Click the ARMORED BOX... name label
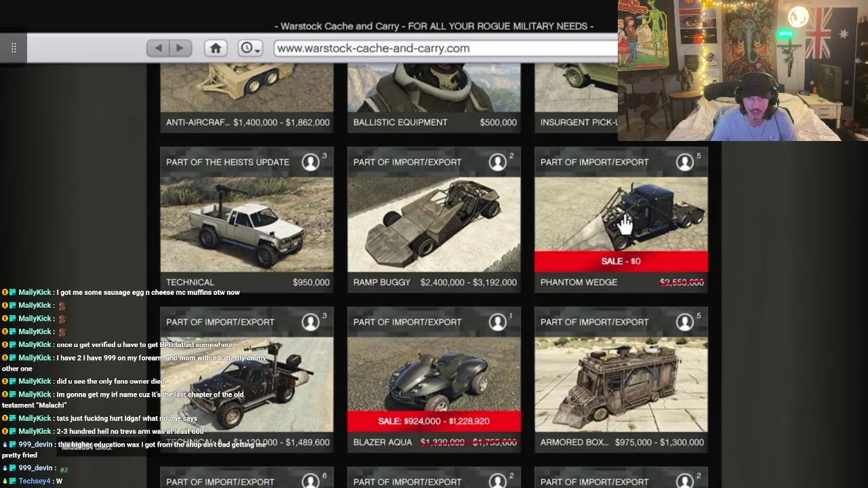Screen dimensions: 868x488 pos(574,443)
